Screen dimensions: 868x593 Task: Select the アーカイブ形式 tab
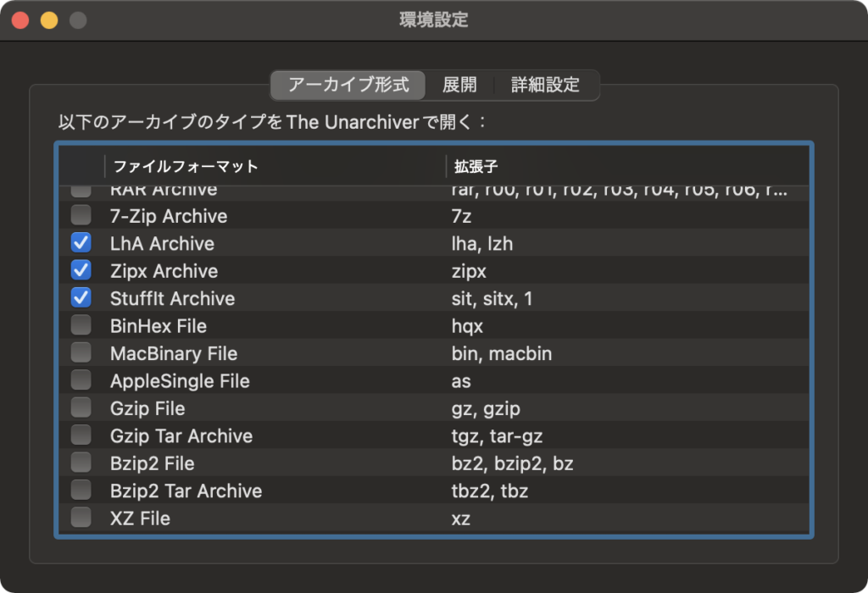click(x=348, y=85)
